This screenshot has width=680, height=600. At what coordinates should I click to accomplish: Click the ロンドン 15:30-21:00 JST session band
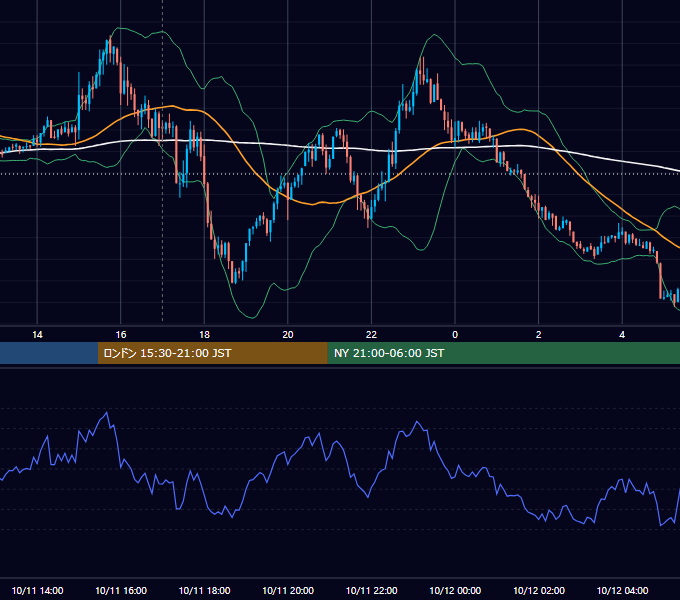(x=212, y=353)
